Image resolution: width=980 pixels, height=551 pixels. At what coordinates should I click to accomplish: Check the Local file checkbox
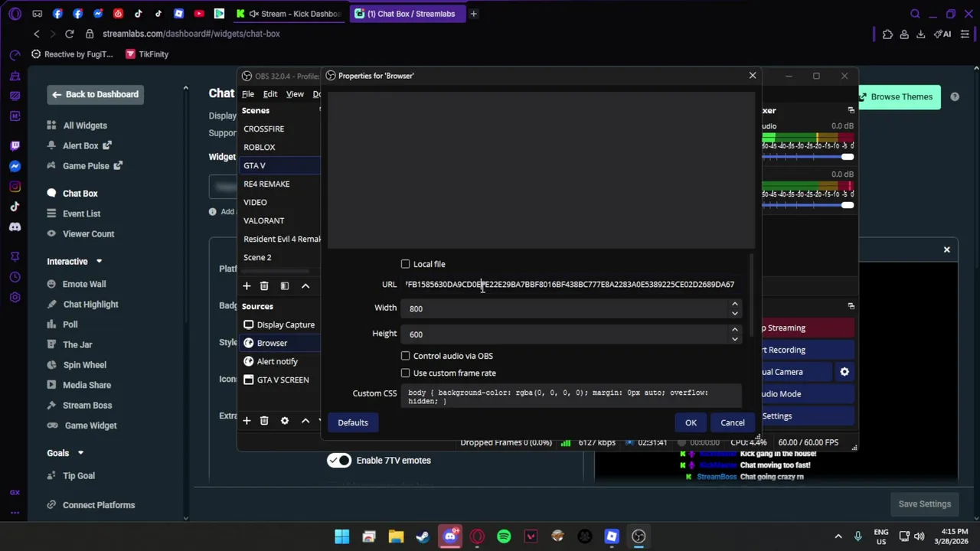(405, 264)
